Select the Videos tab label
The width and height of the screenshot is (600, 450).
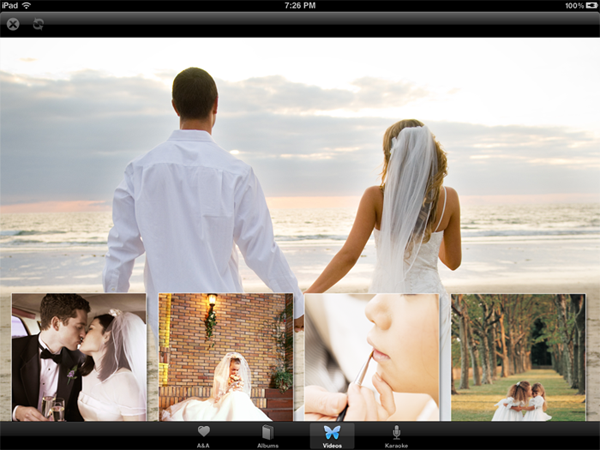[x=332, y=444]
